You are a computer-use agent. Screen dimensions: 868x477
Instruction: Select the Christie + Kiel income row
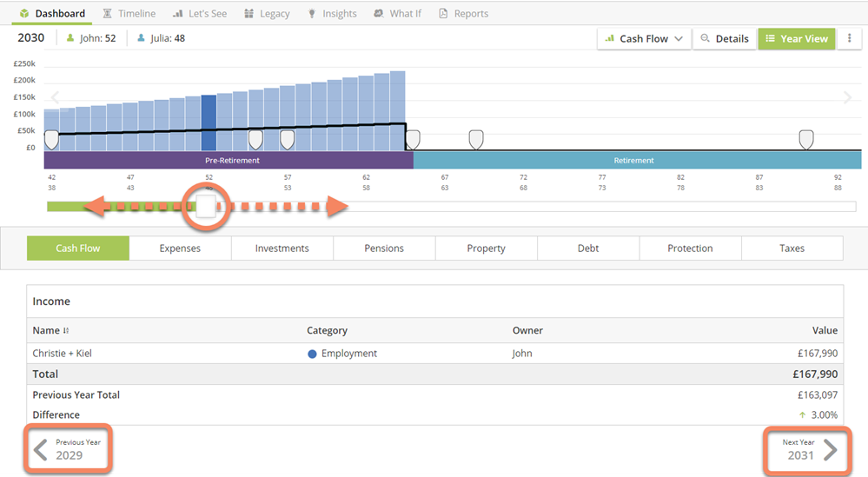[x=435, y=353]
